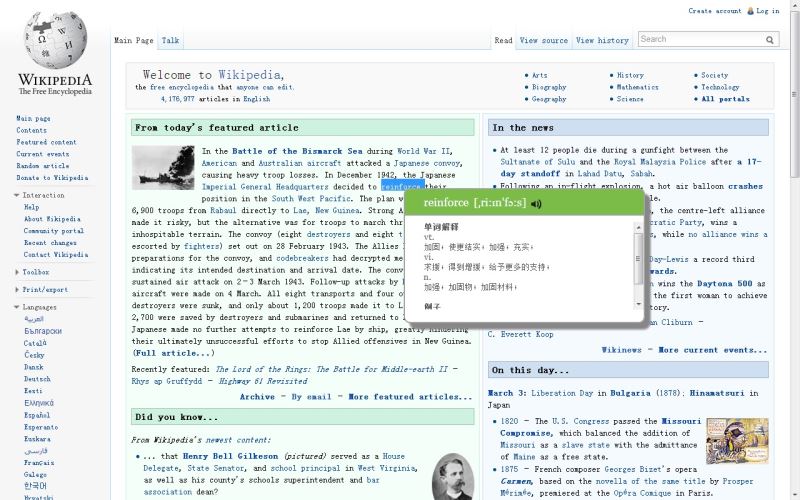Click scroll-up arrow in dictionary popup
800x500 pixels.
638,228
